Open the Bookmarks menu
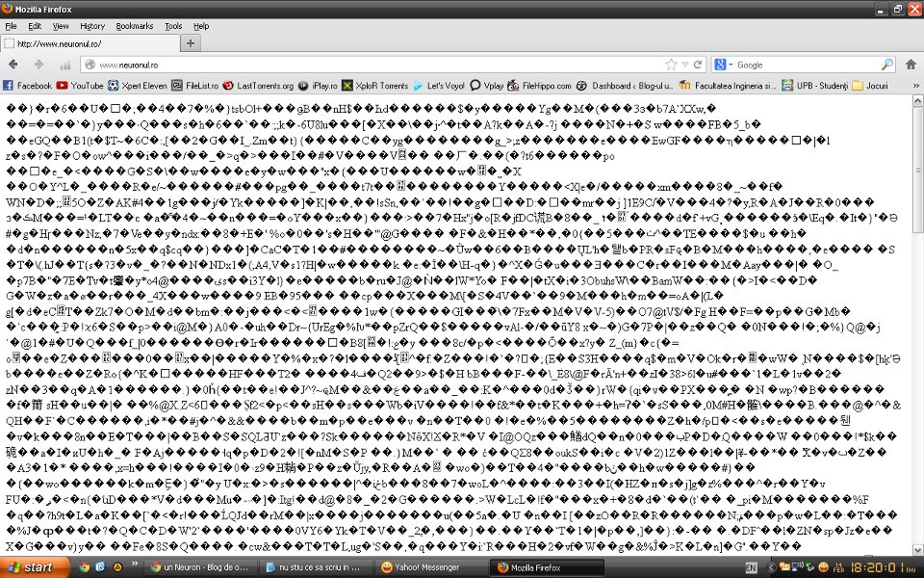Screen dimensions: 924x578 135,26
